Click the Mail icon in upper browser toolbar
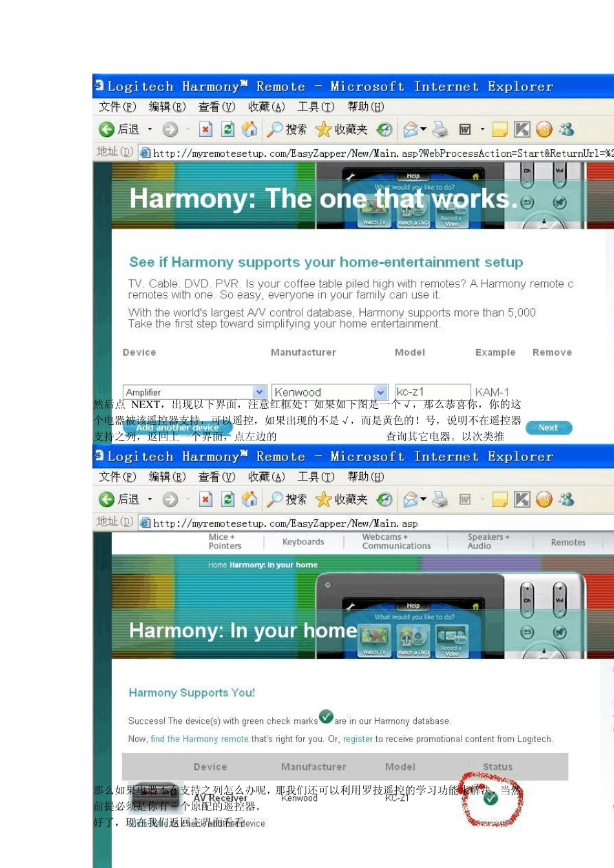This screenshot has width=614, height=868. (x=410, y=130)
